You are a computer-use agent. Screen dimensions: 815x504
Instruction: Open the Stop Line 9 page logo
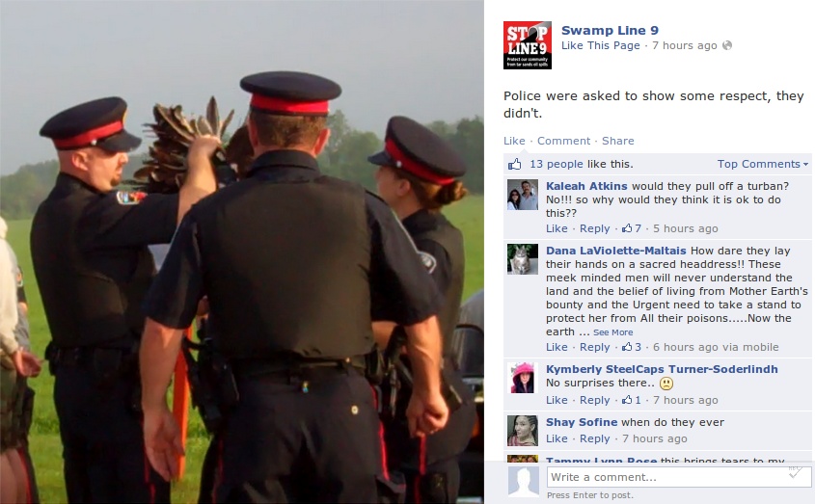pos(527,45)
